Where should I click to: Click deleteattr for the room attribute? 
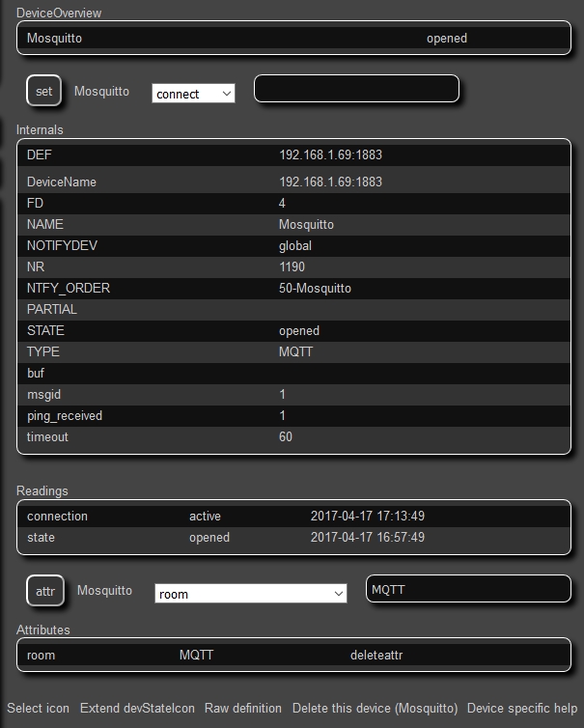(x=376, y=656)
